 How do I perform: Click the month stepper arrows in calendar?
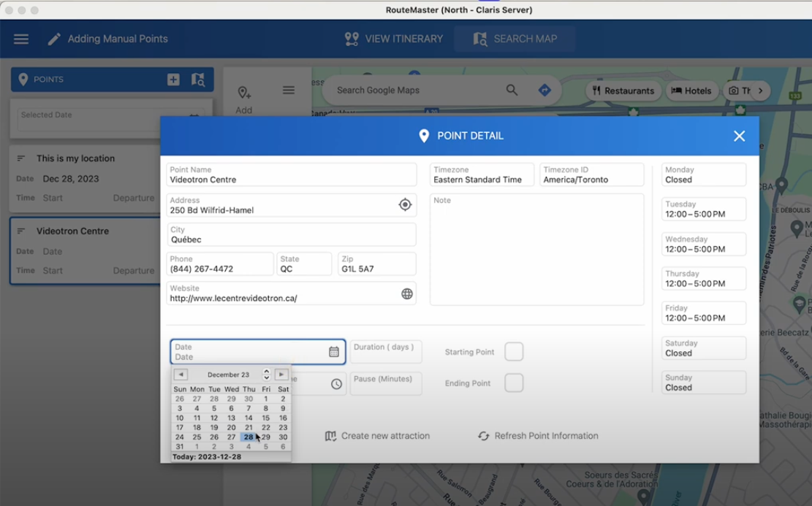pyautogui.click(x=267, y=374)
